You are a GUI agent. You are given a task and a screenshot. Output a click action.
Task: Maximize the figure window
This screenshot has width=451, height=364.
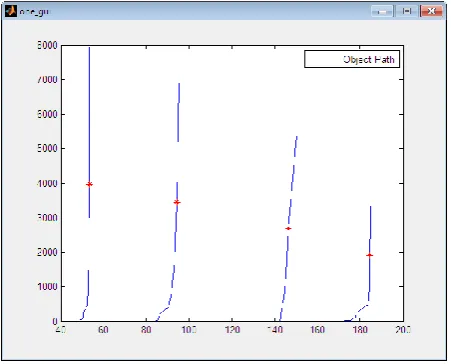tap(407, 11)
